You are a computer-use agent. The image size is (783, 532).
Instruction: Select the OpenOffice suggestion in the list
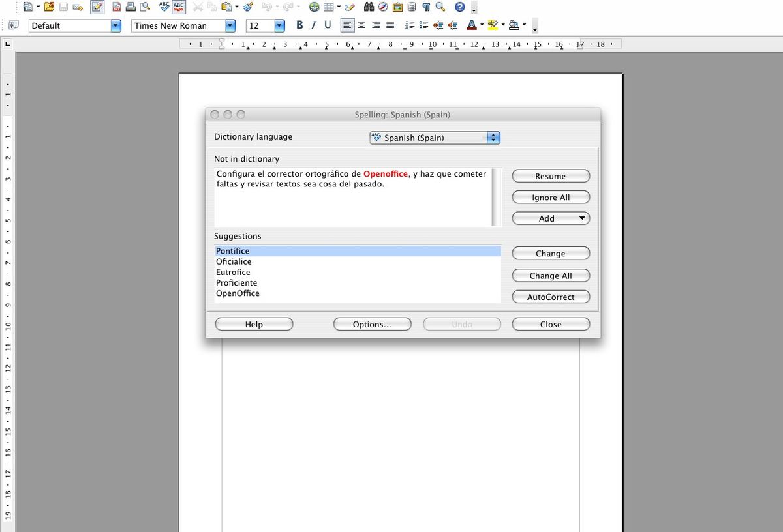click(x=238, y=293)
